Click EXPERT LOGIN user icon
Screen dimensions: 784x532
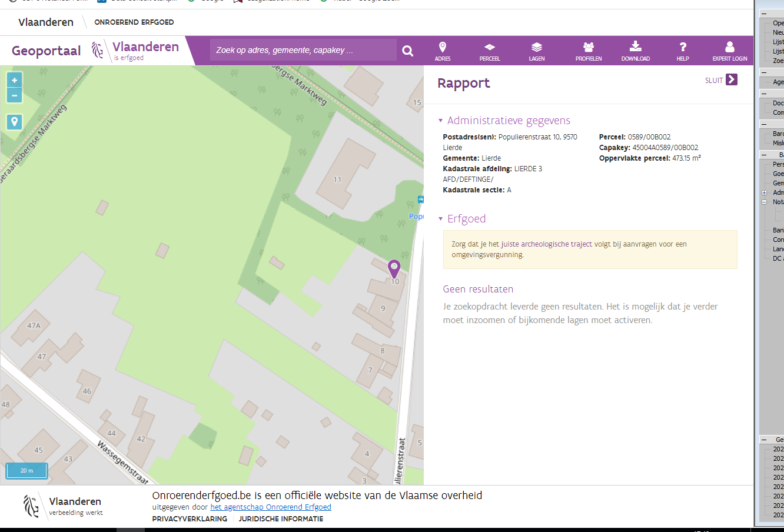[x=729, y=51]
